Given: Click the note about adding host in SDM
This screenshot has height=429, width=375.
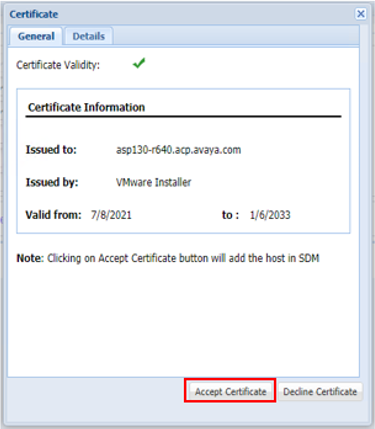Looking at the screenshot, I should click(168, 258).
